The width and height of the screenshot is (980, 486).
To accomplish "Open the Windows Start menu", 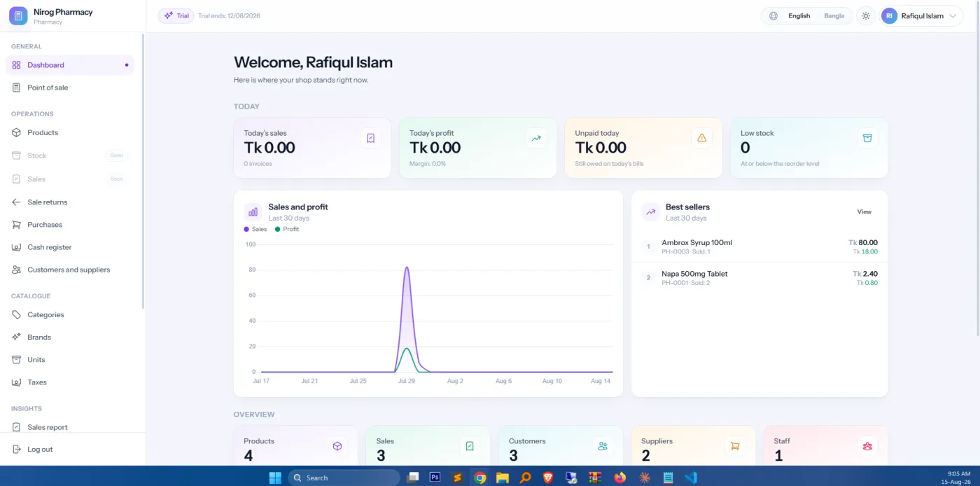I will (x=275, y=478).
